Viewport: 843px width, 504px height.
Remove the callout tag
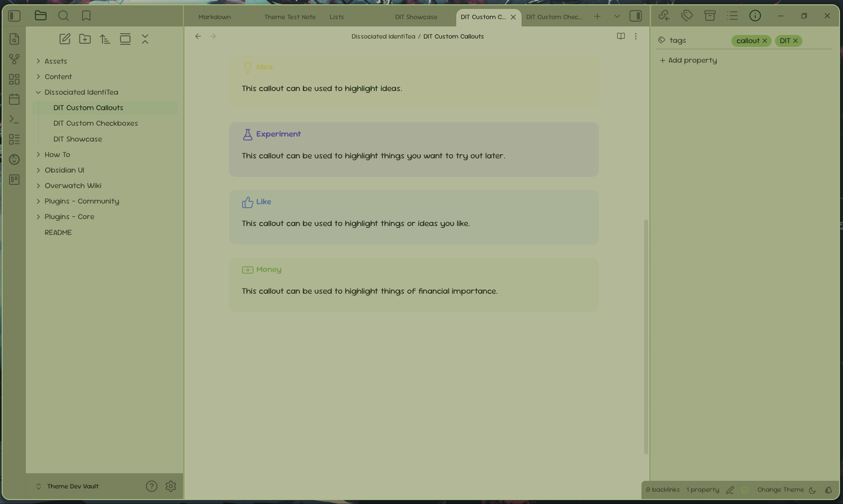(x=765, y=41)
